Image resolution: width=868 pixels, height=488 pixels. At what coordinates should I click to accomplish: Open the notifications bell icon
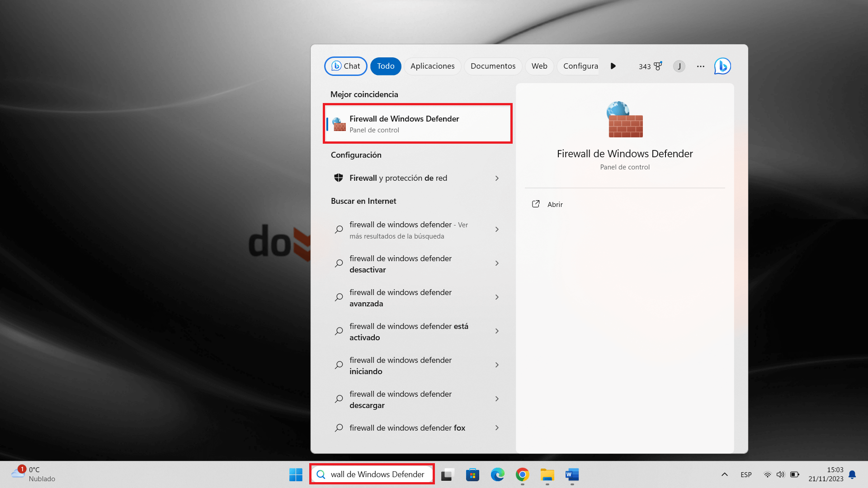point(852,474)
